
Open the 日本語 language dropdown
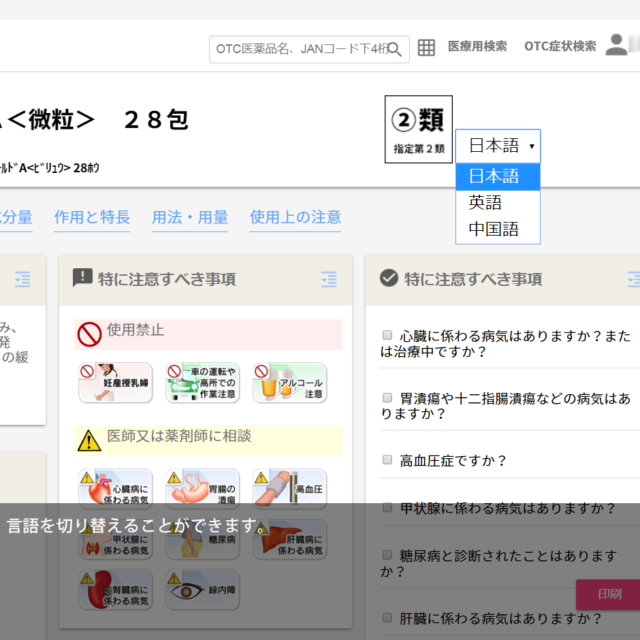[498, 146]
